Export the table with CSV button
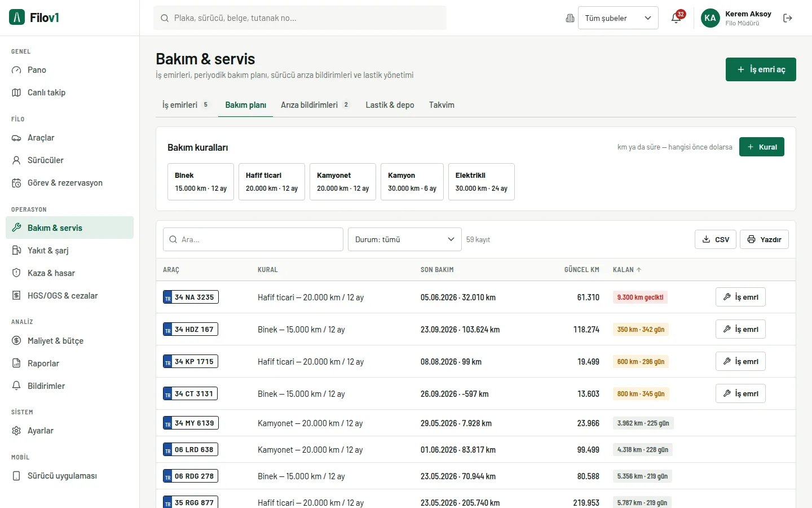 coord(716,239)
